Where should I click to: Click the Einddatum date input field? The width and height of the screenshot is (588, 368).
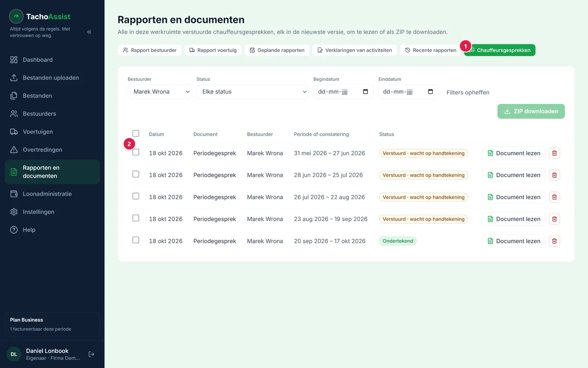[408, 92]
